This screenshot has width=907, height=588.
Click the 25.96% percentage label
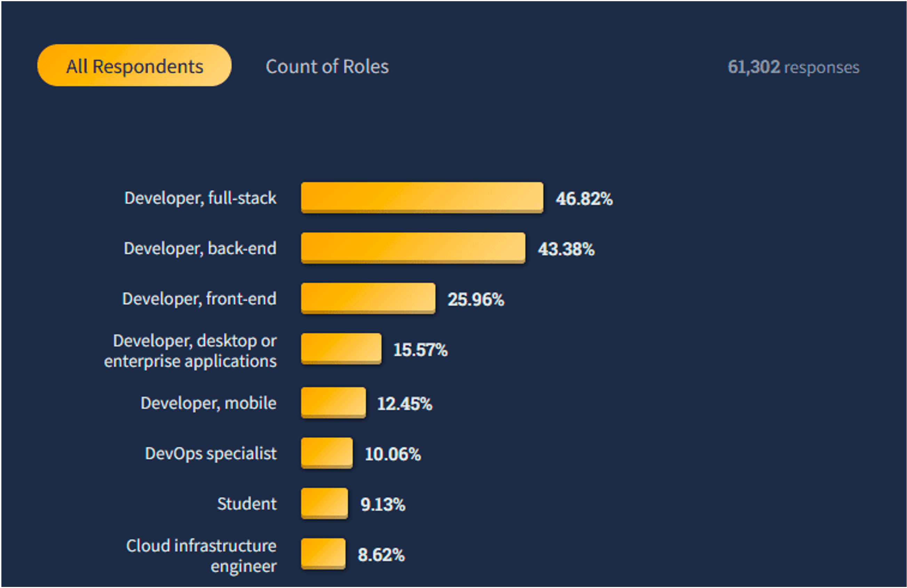point(476,299)
